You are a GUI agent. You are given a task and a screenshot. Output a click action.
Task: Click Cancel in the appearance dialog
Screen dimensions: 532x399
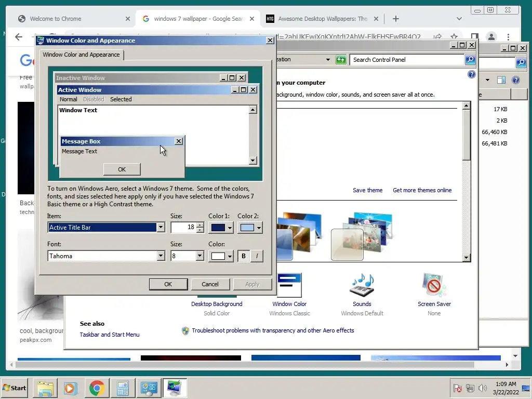point(210,284)
